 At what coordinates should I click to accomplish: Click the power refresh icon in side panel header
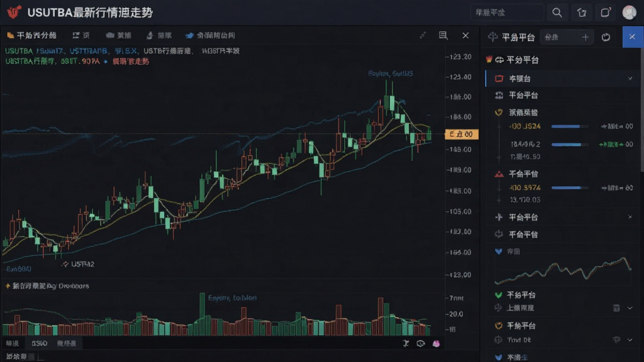click(x=606, y=37)
